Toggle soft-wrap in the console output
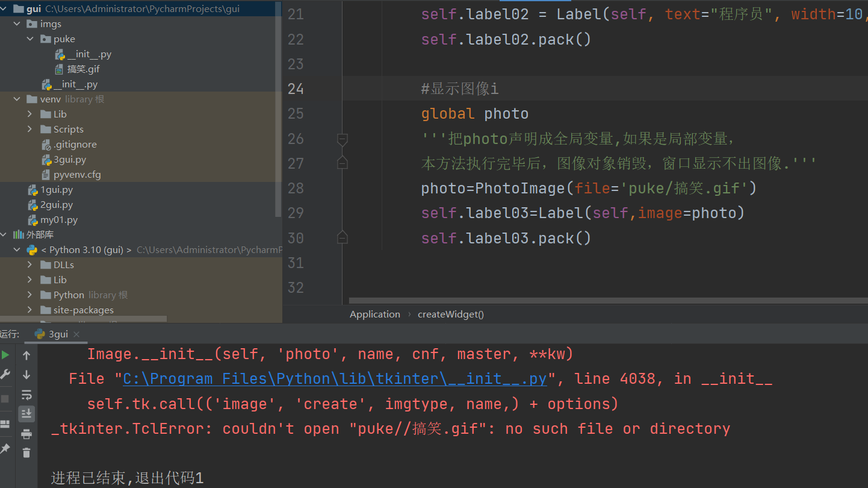This screenshot has height=488, width=868. tap(26, 395)
